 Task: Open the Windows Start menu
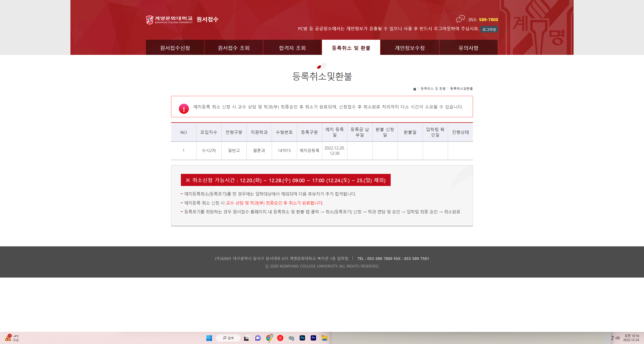coord(209,338)
